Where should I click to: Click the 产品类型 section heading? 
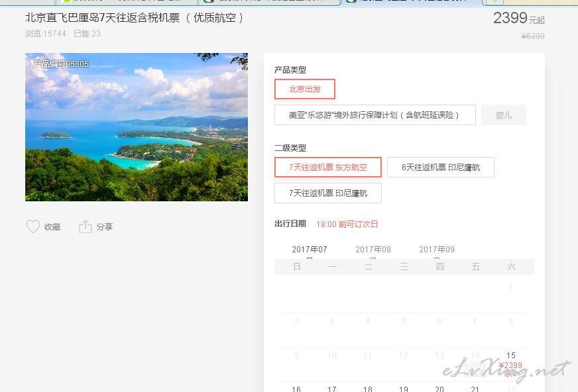(x=290, y=70)
